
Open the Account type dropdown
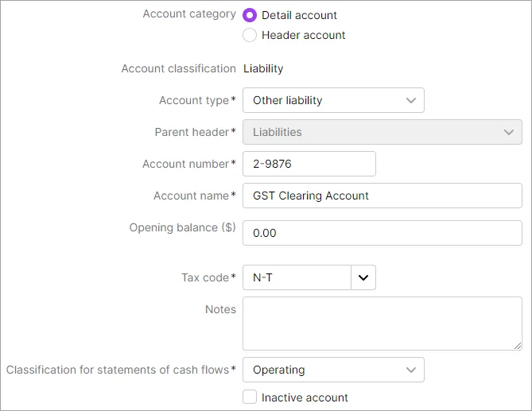point(333,100)
